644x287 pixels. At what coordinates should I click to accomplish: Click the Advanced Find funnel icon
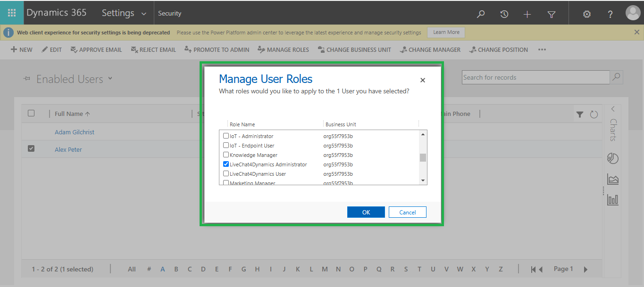[552, 14]
